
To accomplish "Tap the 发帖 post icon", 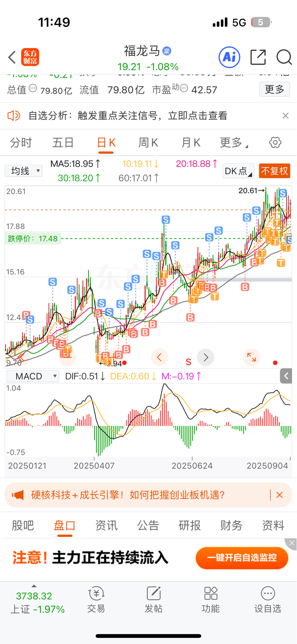I will click(153, 599).
